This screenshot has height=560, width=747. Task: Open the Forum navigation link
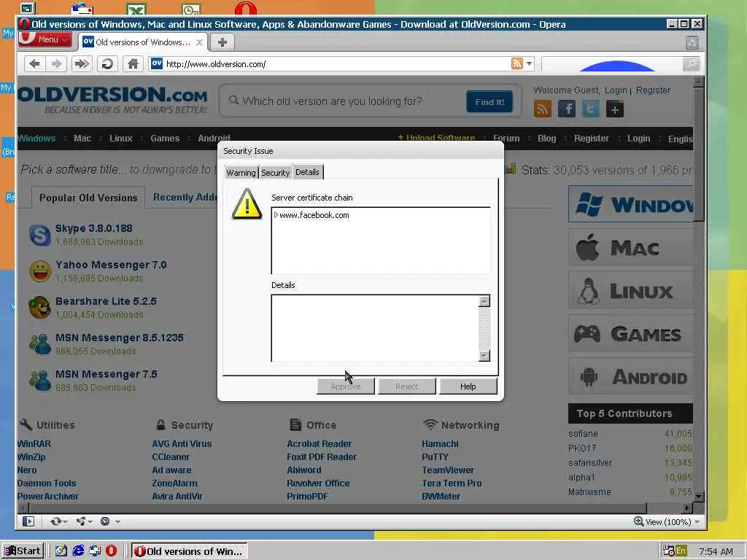pyautogui.click(x=506, y=138)
